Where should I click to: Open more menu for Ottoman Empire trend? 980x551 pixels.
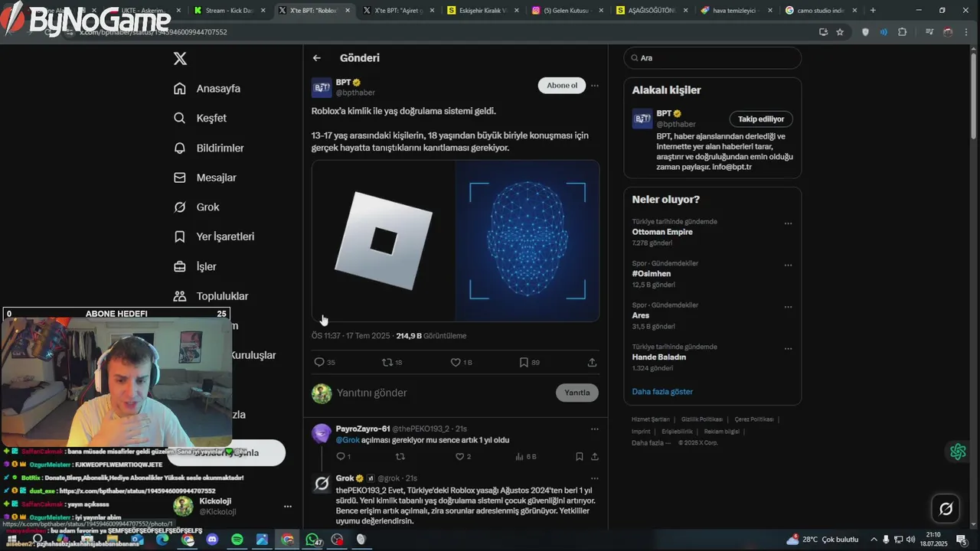788,223
